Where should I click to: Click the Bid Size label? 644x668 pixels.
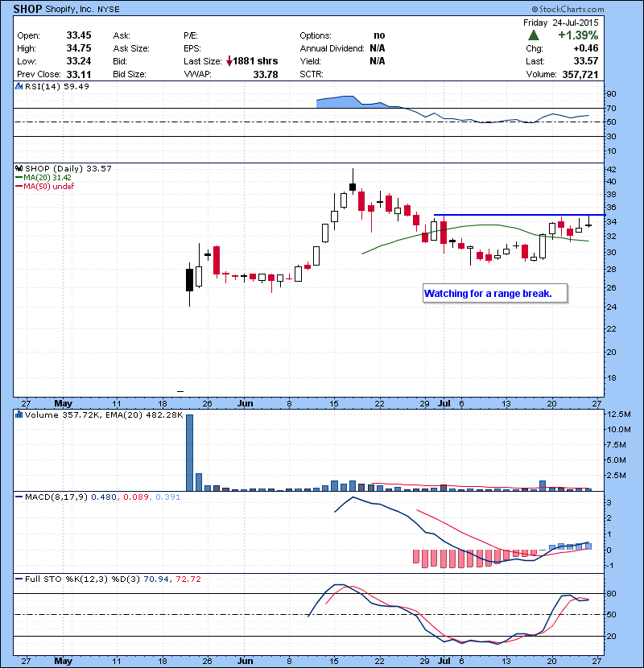coord(129,74)
